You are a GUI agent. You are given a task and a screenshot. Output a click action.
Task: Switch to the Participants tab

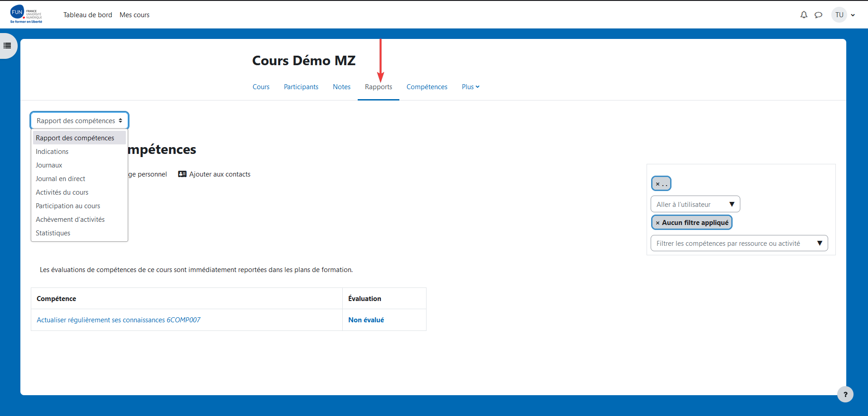301,87
